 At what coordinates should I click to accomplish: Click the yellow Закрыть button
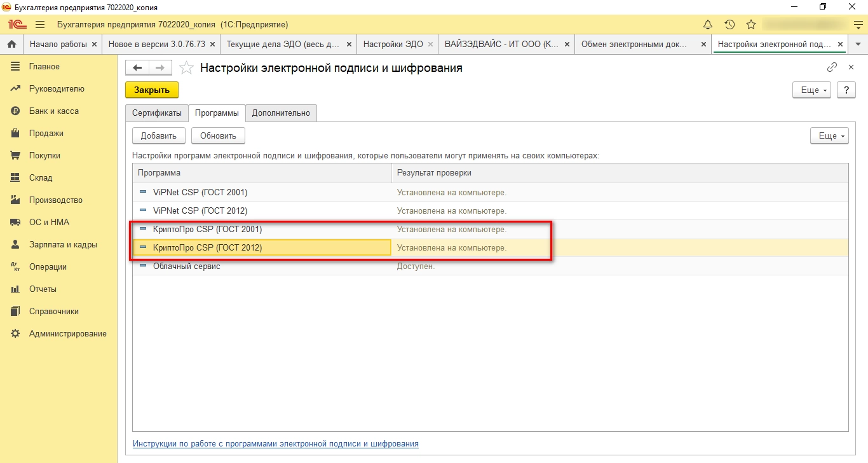tap(152, 90)
